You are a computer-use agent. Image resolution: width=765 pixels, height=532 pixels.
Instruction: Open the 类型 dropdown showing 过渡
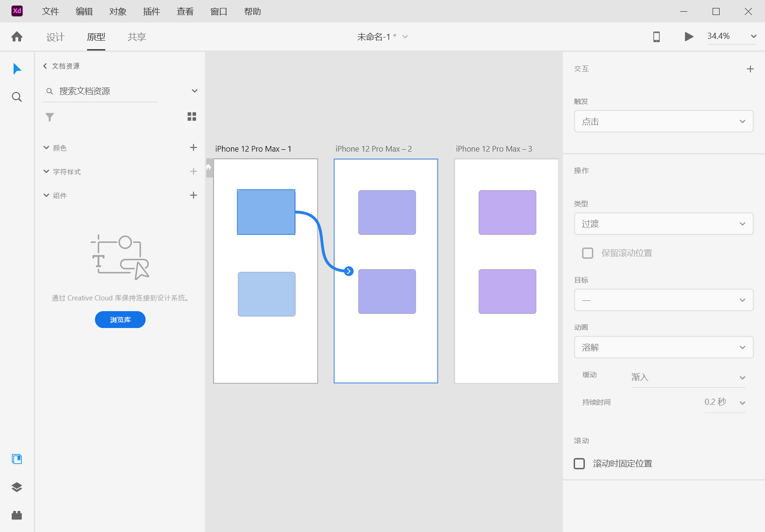(x=663, y=224)
